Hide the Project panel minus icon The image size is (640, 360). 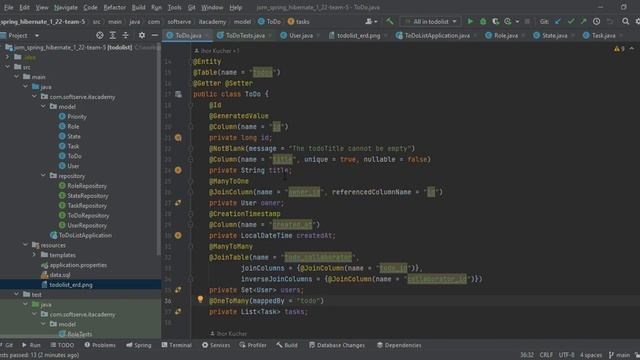tap(155, 36)
